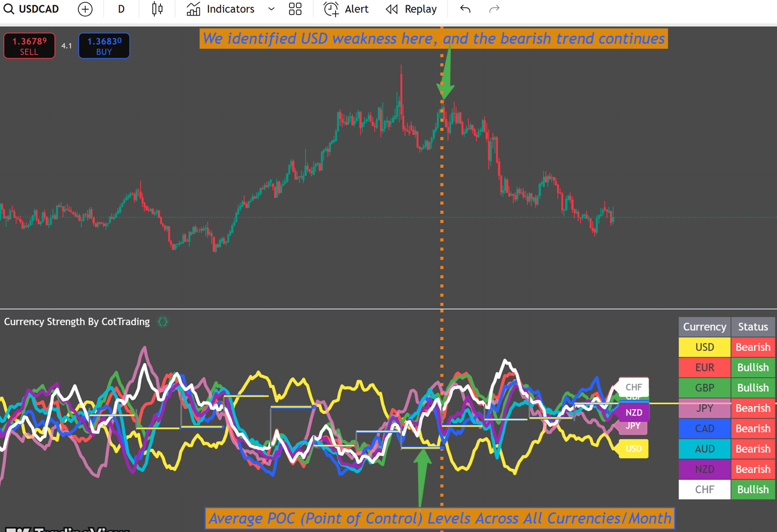
Task: Select the Bearish status in the JPY row
Action: pyautogui.click(x=753, y=408)
